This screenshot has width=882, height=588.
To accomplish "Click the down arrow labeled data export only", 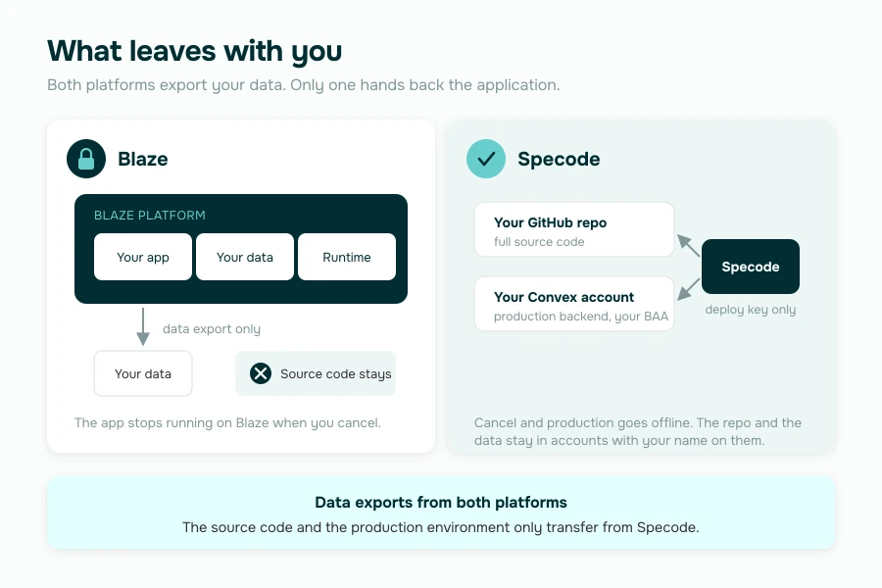I will 143,326.
